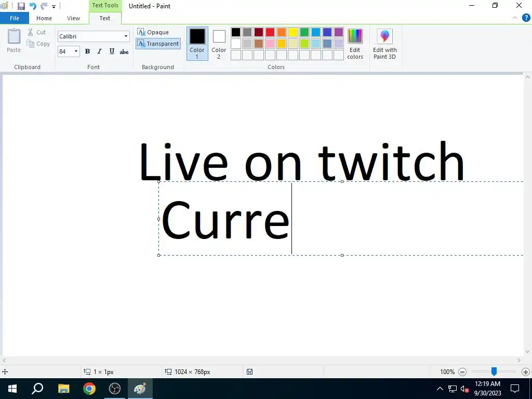
Task: Click the horizontal scrollbar right arrow
Action: [519, 361]
